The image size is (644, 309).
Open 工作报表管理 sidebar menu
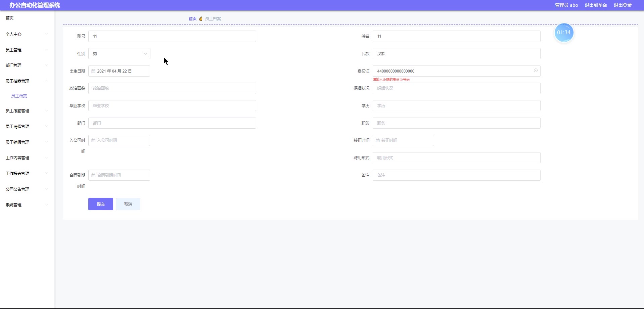click(x=27, y=174)
